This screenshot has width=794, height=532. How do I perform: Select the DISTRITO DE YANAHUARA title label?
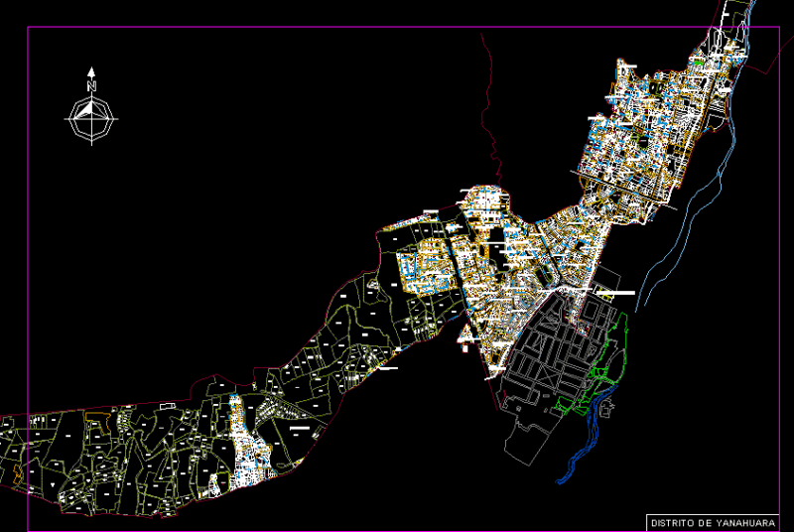point(713,523)
